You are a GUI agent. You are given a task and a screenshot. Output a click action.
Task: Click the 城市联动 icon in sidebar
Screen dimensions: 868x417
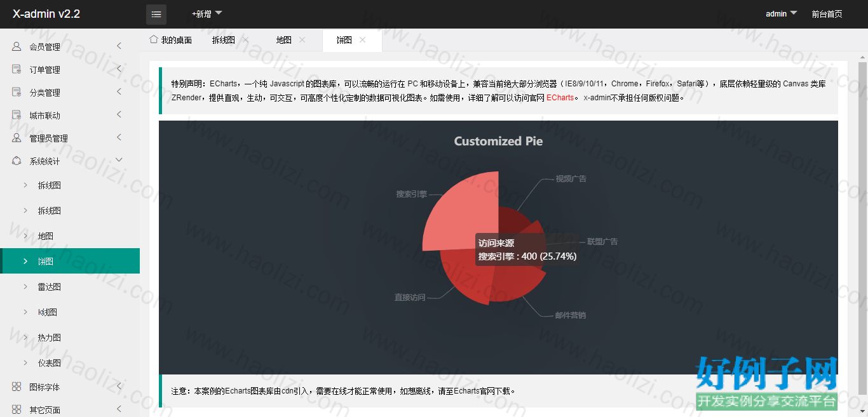pyautogui.click(x=17, y=115)
